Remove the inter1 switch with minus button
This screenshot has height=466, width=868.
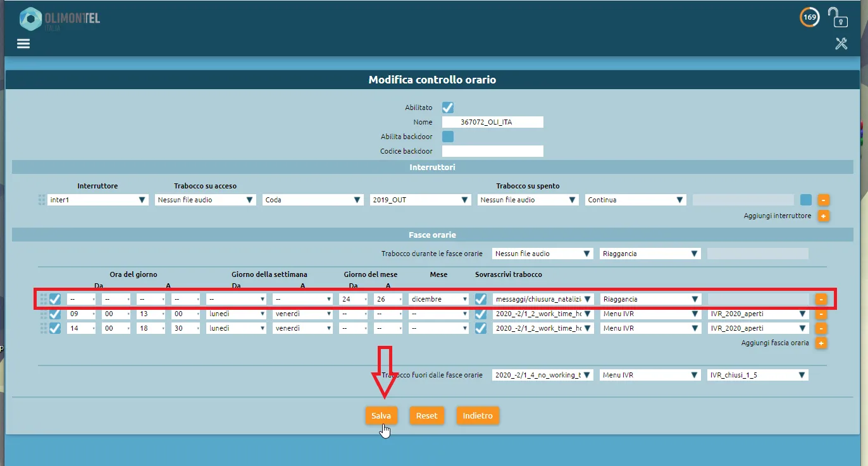point(823,200)
